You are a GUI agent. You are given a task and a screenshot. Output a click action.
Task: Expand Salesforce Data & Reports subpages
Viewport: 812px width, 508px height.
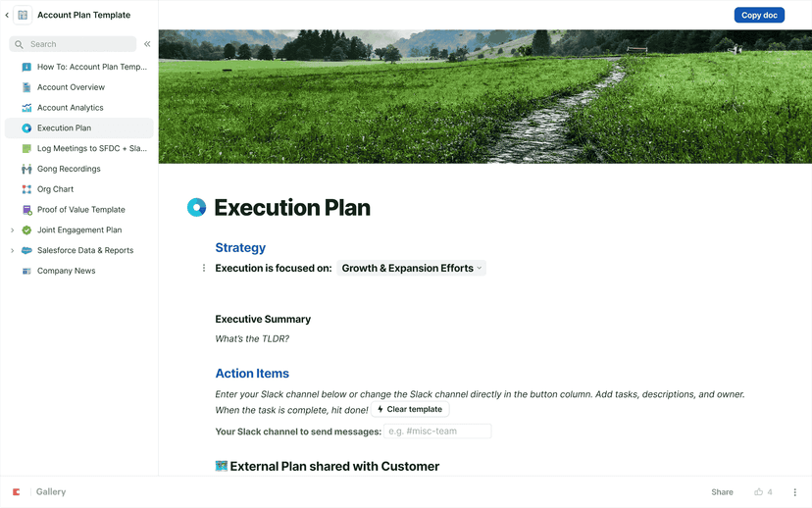pyautogui.click(x=12, y=250)
